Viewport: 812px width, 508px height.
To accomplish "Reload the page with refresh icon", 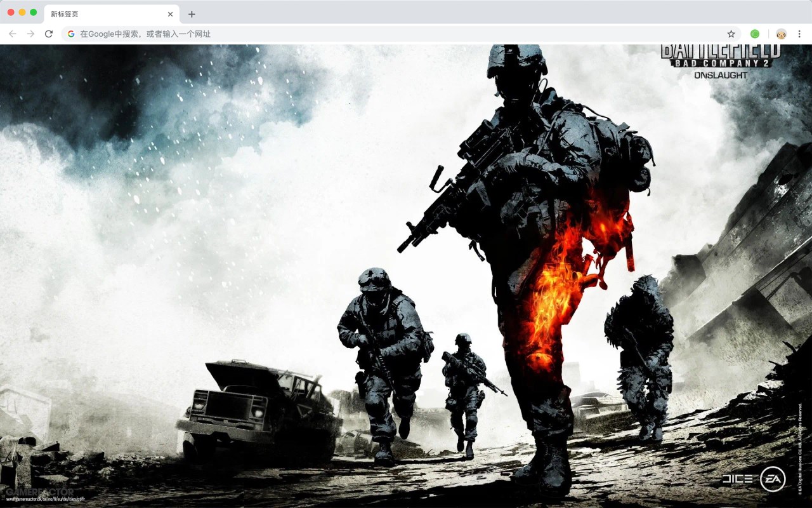I will click(x=49, y=34).
